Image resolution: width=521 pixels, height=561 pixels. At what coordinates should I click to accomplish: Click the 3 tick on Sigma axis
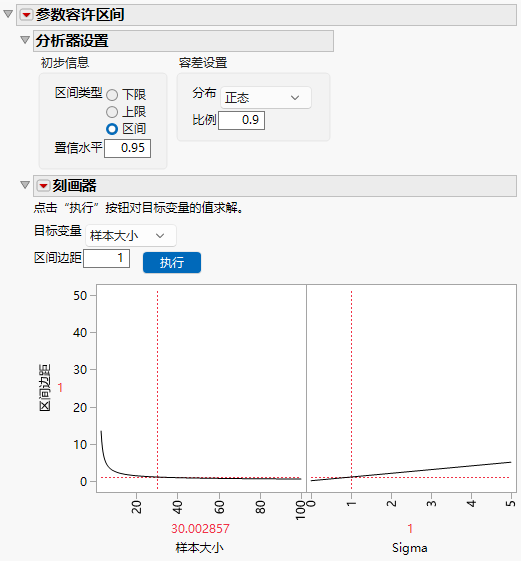432,504
